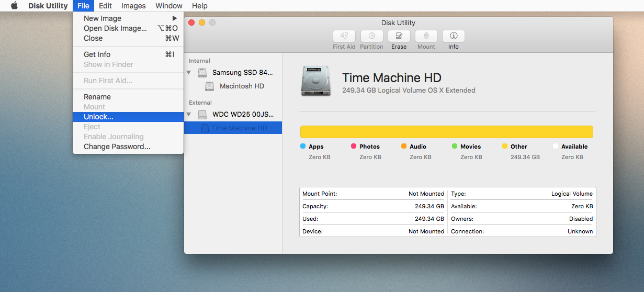Click the yellow disk usage bar
Viewport: 644px width, 292px height.
tap(447, 132)
